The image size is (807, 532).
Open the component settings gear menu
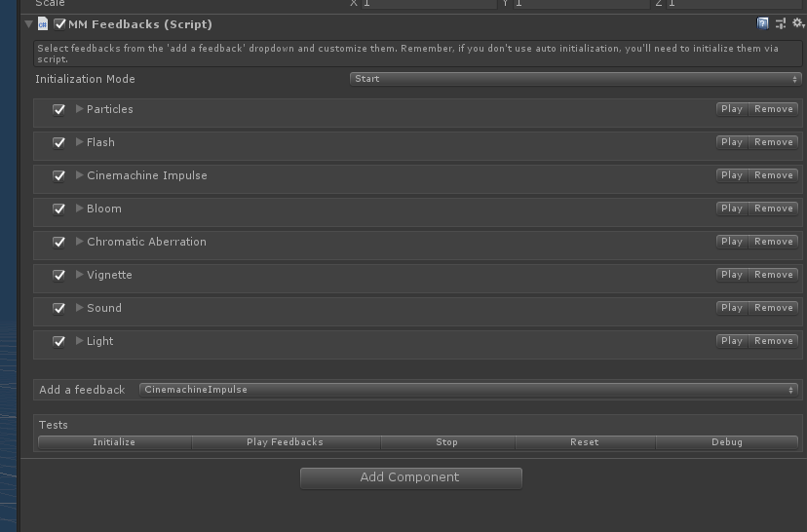pos(796,23)
